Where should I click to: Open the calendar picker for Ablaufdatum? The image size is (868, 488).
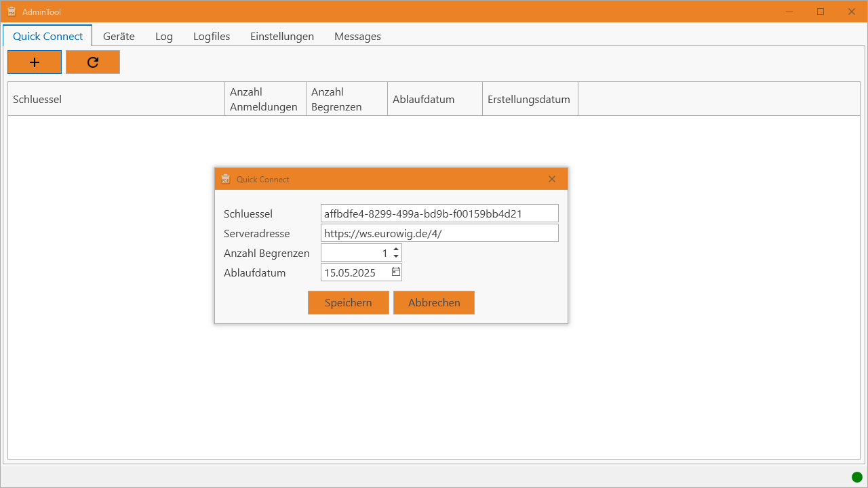[396, 272]
